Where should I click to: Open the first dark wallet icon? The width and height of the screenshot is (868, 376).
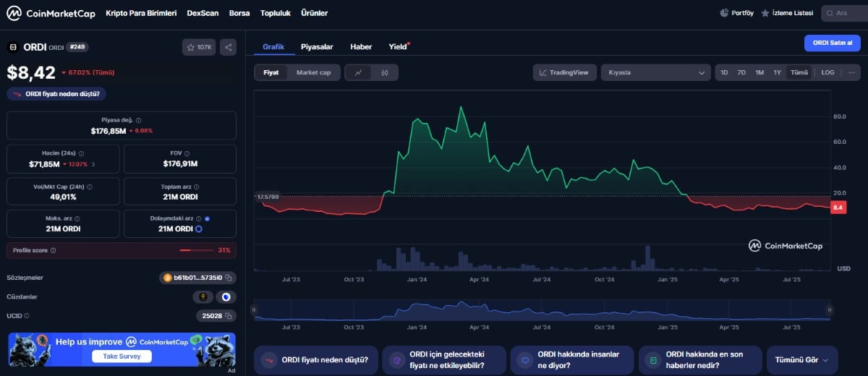click(203, 296)
